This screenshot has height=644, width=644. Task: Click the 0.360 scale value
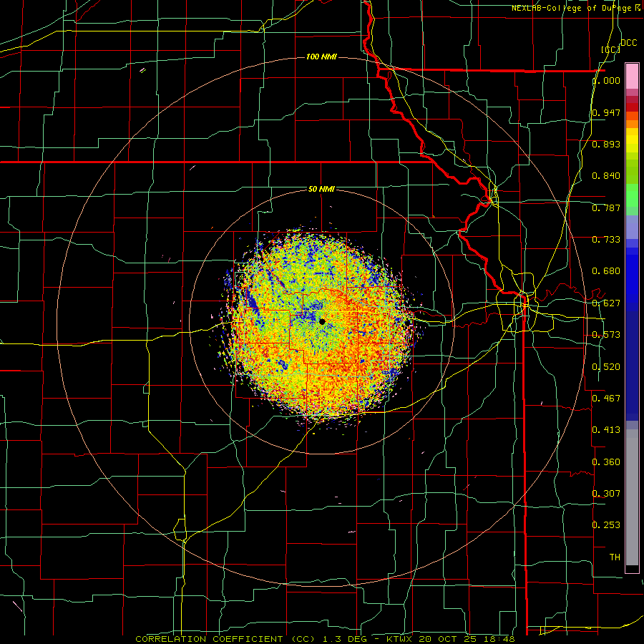coord(606,462)
